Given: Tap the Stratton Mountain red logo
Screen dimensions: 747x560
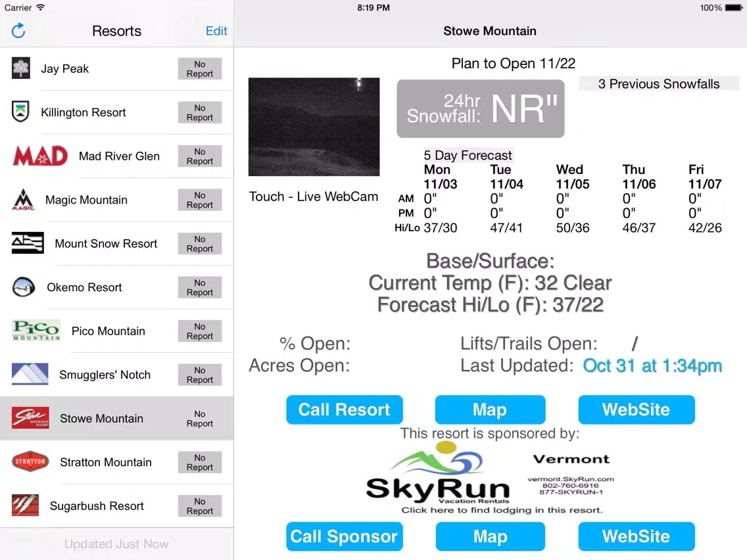Looking at the screenshot, I should point(30,461).
